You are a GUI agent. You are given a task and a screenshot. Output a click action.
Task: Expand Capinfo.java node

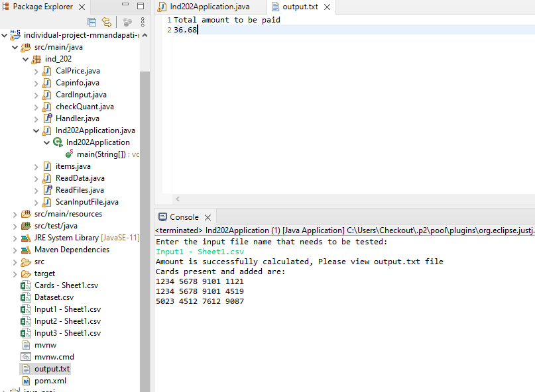pos(36,83)
